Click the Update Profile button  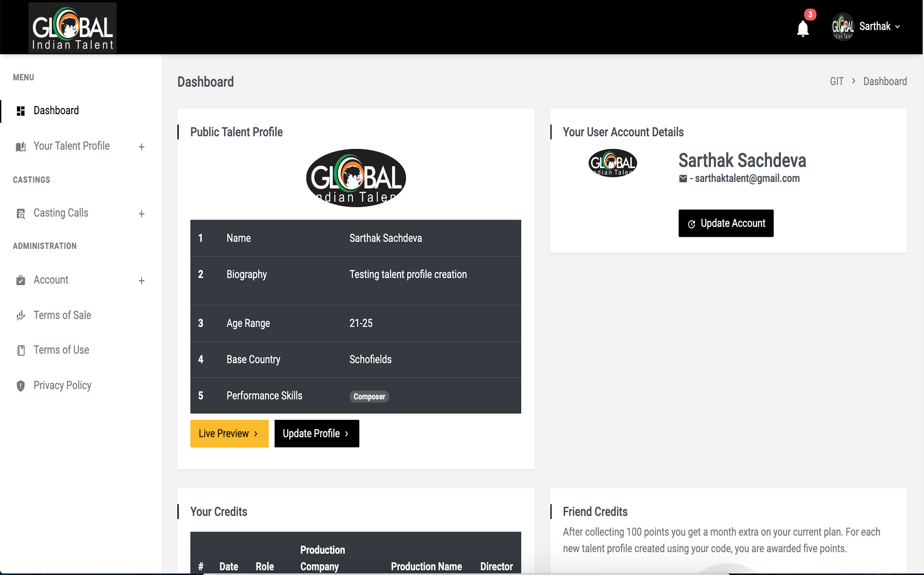click(x=316, y=433)
